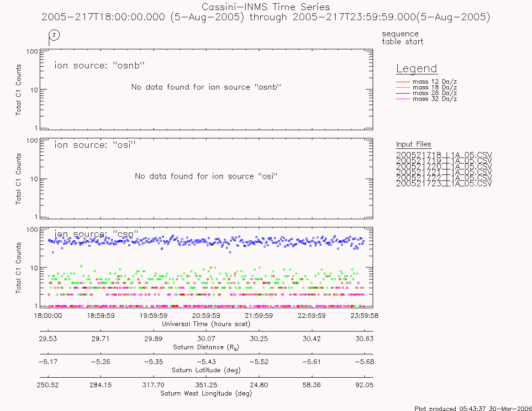532x411 pixels.
Task: Click the Saturn Distance (Rs) axis title
Action: 206,347
